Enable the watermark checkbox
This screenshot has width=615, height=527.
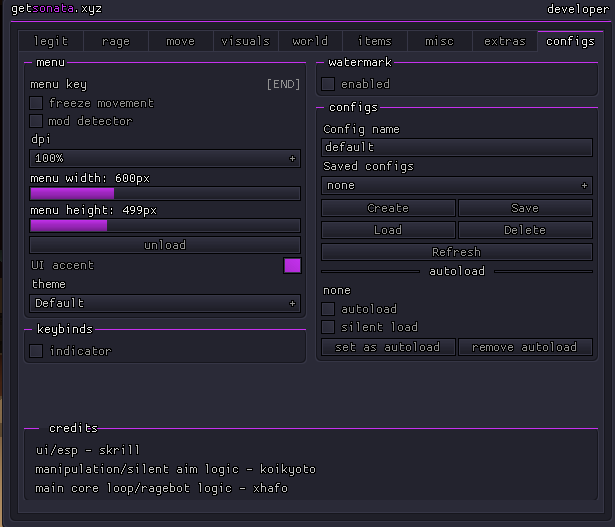coord(328,84)
